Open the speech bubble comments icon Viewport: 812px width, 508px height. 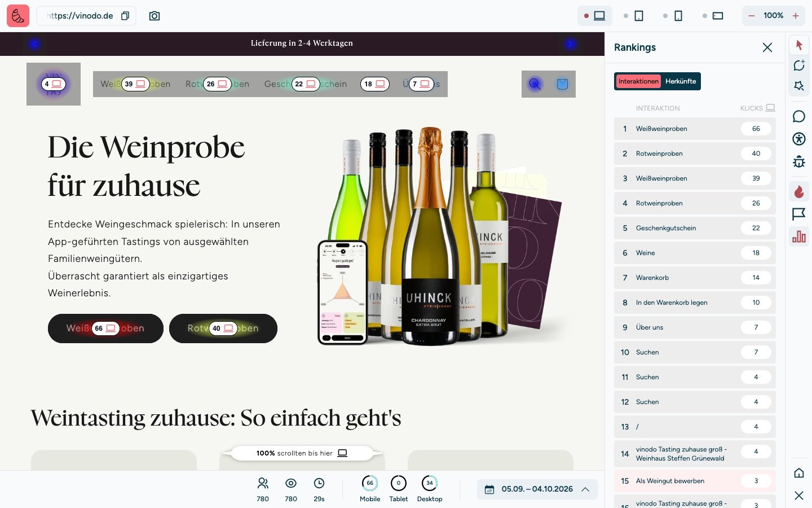[799, 116]
